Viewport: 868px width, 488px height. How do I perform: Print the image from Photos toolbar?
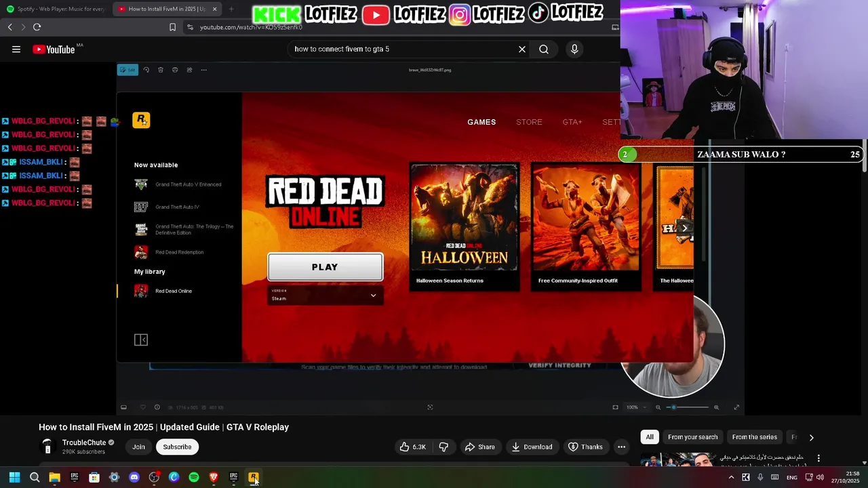(175, 70)
